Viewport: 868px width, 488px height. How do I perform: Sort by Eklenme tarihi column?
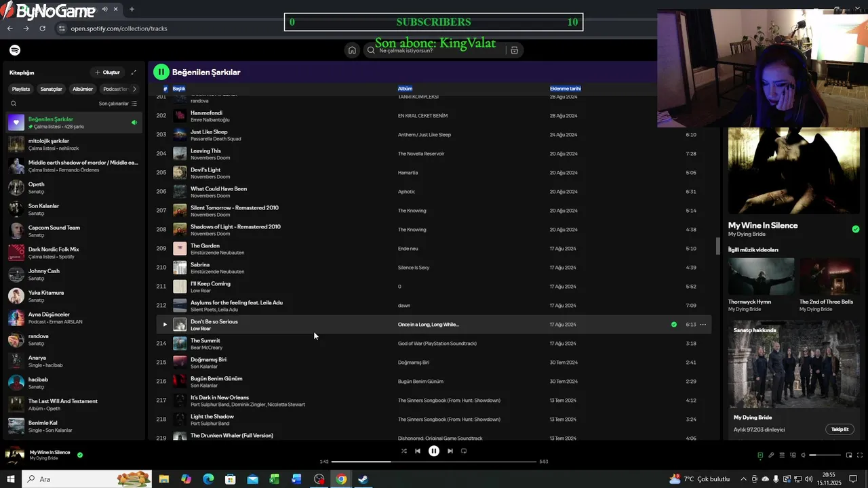[x=566, y=89]
